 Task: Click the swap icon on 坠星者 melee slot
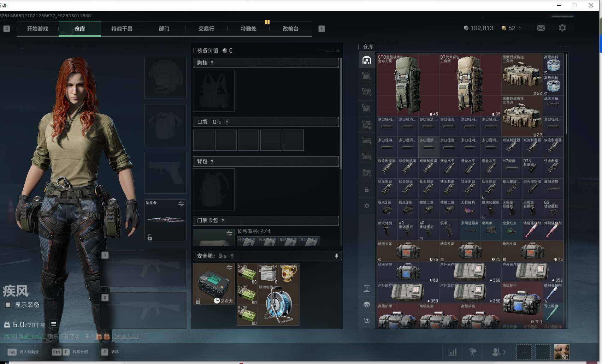[181, 204]
